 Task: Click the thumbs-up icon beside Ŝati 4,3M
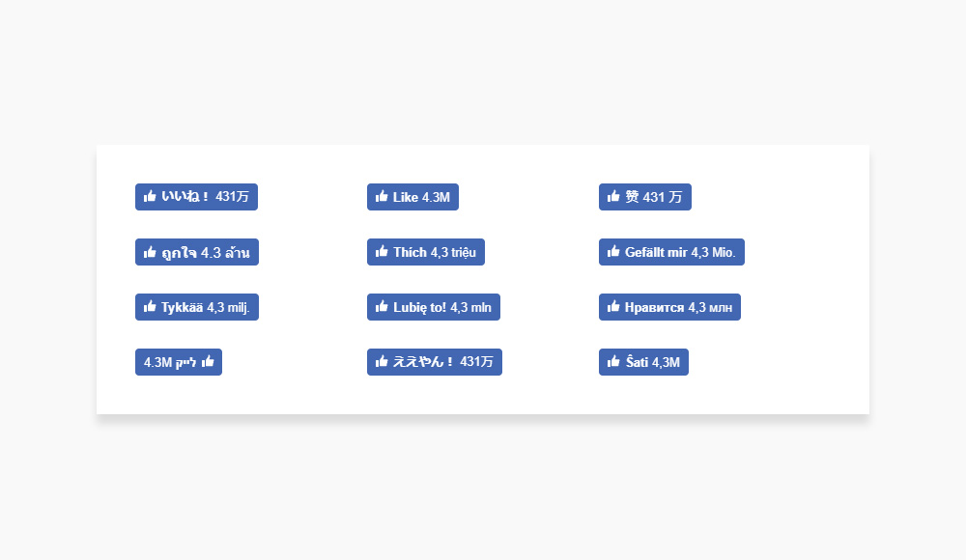click(x=613, y=362)
